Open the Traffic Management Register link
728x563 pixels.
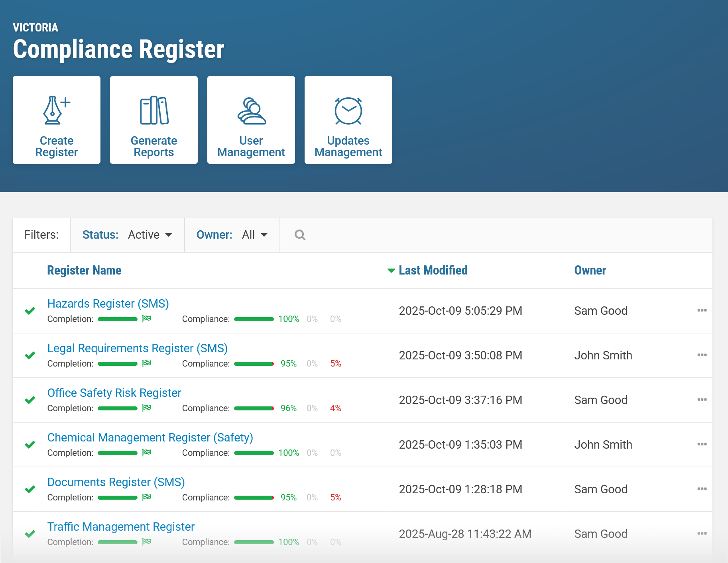[x=121, y=527]
